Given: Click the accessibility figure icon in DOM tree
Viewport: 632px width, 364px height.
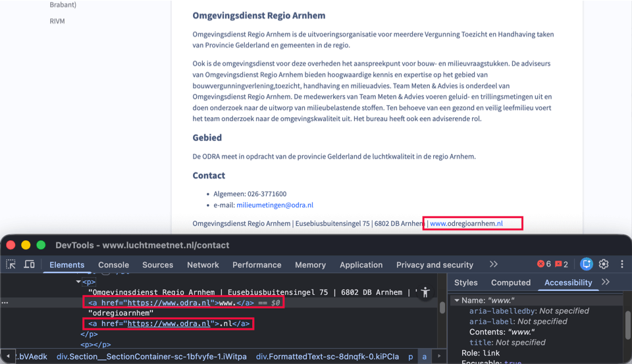Looking at the screenshot, I should click(425, 292).
